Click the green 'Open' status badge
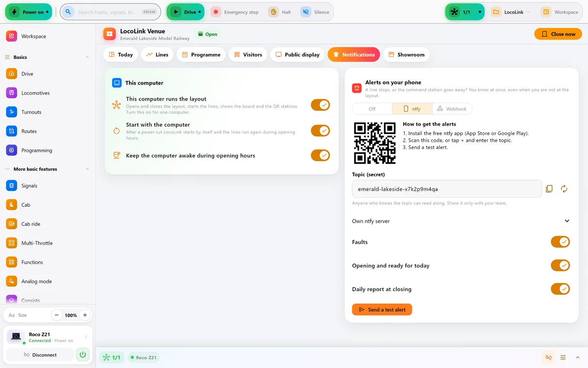 click(x=208, y=34)
